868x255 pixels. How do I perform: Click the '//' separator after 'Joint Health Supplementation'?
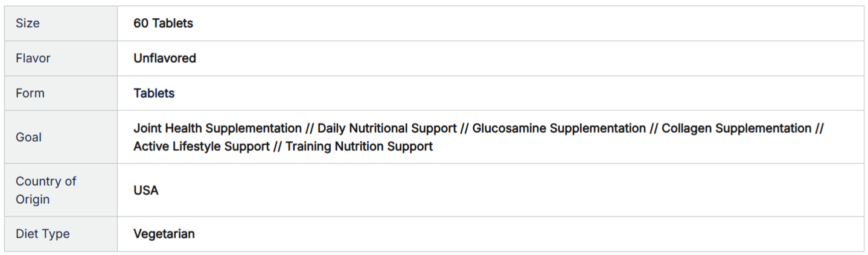310,128
